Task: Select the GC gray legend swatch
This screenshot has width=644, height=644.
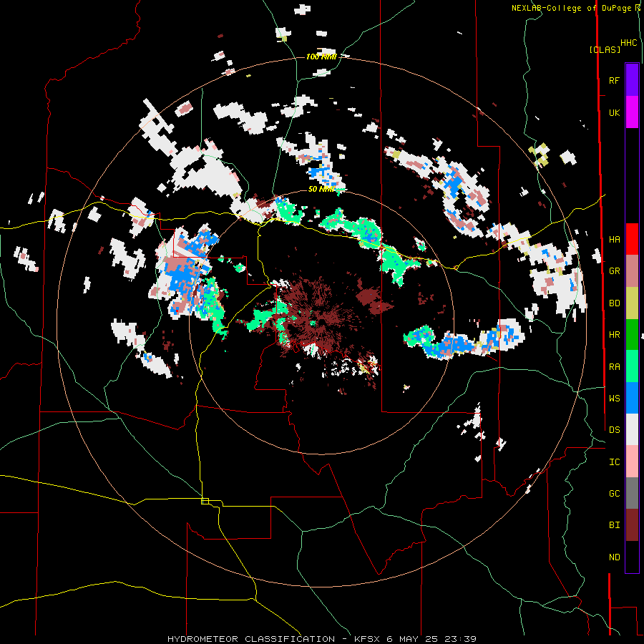Action: pyautogui.click(x=632, y=493)
